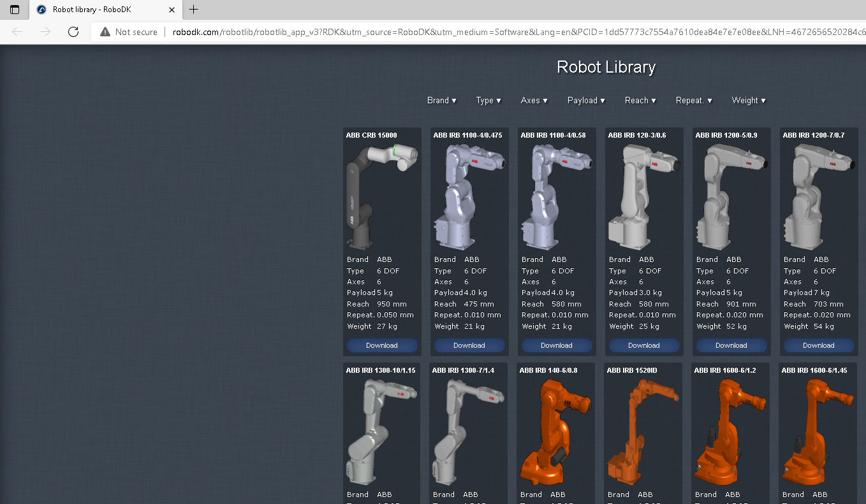Download the ABB CRB 15000 robot
Screen dimensions: 866x504
coord(382,345)
